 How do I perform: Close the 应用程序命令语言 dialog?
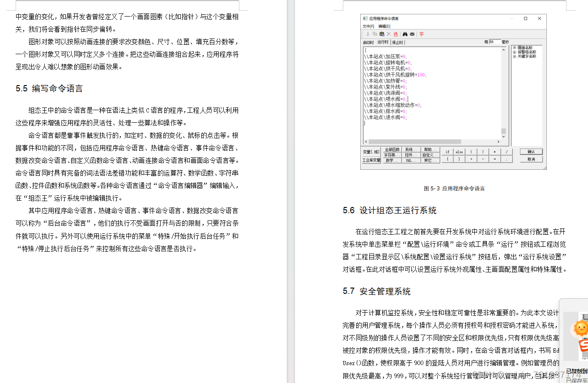(x=540, y=19)
